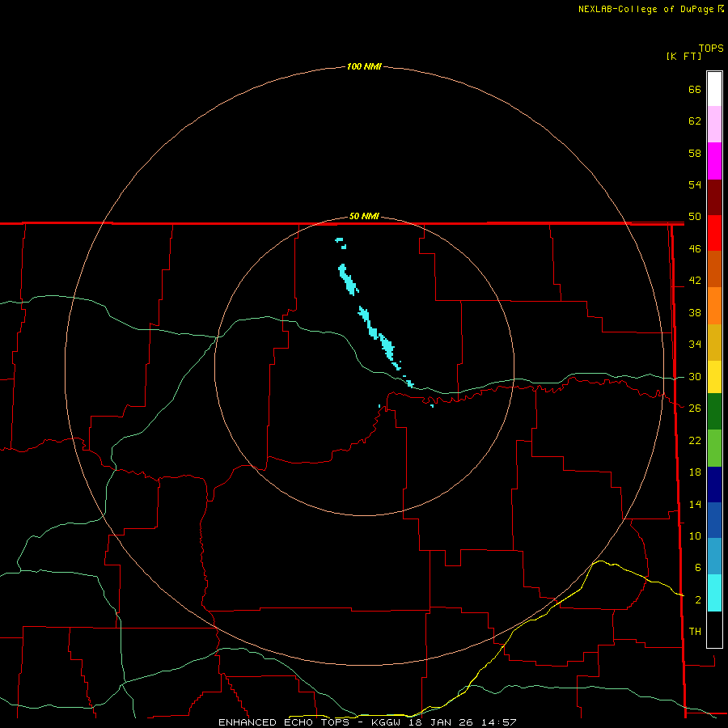Click the 34 legend value

(695, 345)
